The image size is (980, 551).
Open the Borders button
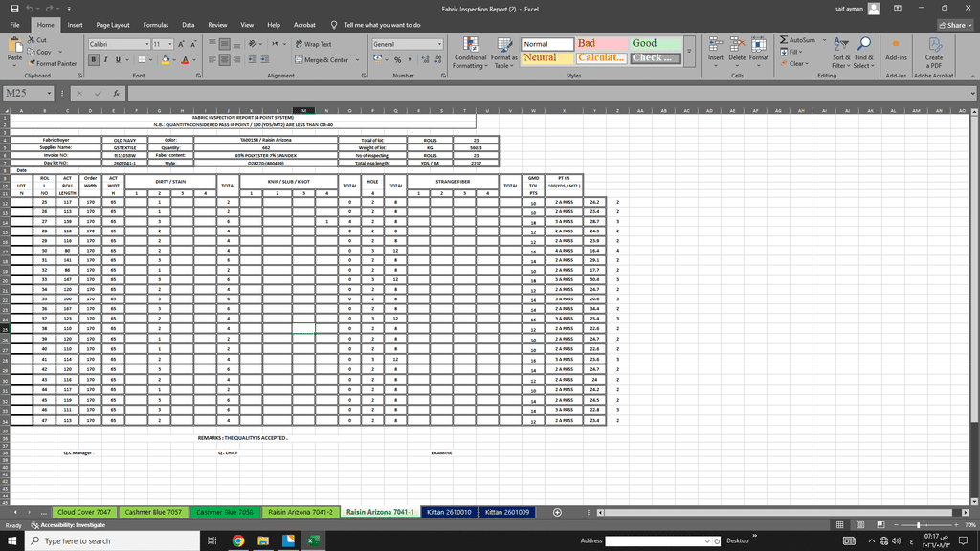pos(142,60)
